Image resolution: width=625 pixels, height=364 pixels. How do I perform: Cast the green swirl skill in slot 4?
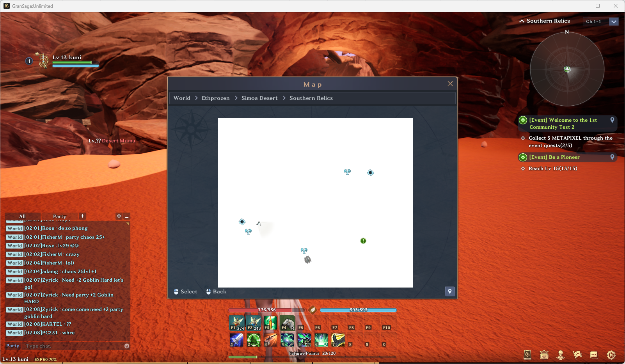[288, 340]
